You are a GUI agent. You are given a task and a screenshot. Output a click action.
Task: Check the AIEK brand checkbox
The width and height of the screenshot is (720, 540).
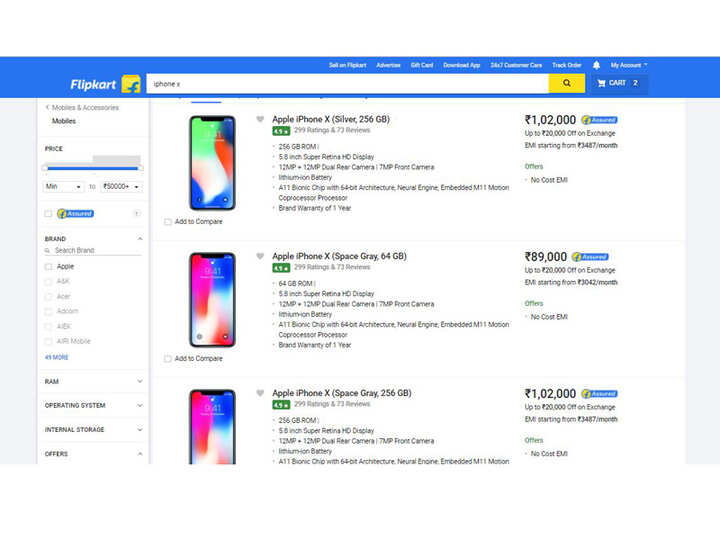coord(48,326)
